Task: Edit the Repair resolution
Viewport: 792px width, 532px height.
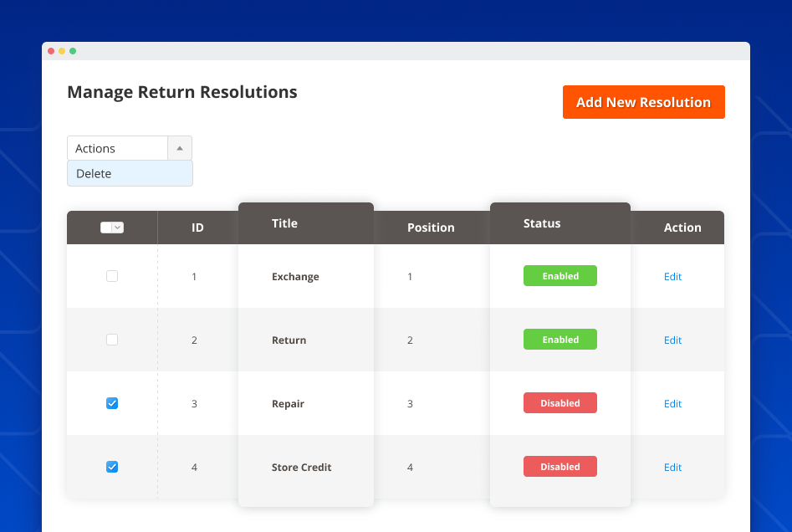Action: (672, 403)
